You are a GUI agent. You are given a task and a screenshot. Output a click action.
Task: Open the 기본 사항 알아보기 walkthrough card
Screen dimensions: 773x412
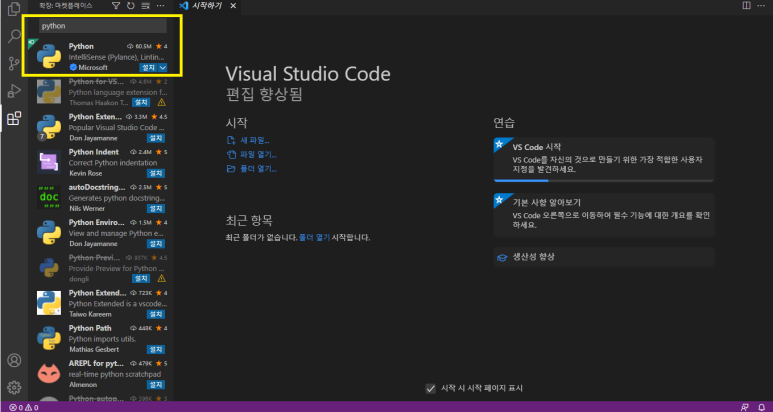[x=604, y=215]
